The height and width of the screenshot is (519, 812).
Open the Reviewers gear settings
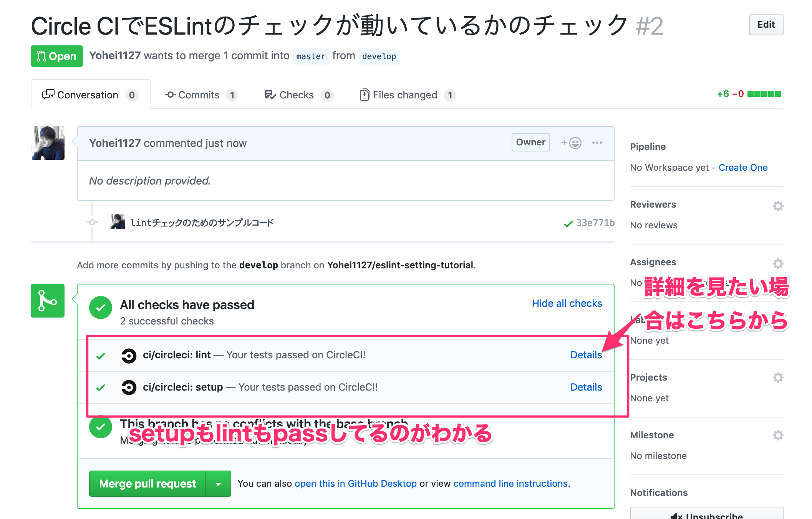click(x=778, y=206)
